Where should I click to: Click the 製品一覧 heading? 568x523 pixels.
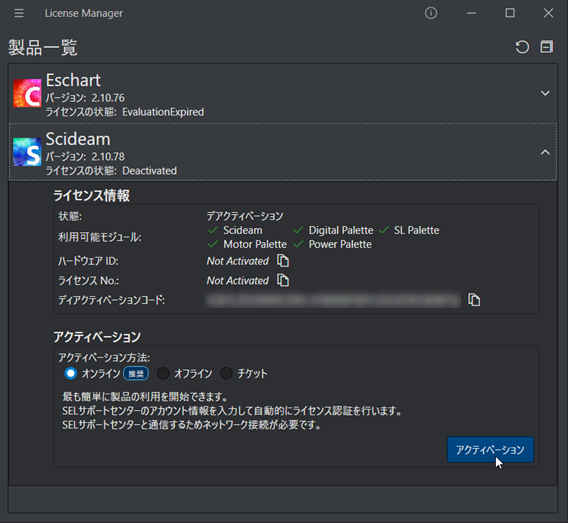coord(43,47)
